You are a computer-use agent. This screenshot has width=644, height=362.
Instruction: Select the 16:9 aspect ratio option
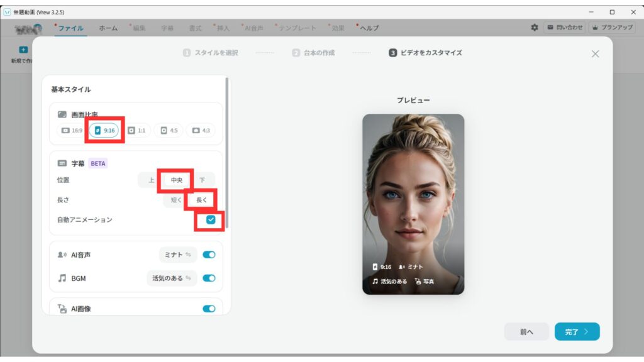point(72,130)
